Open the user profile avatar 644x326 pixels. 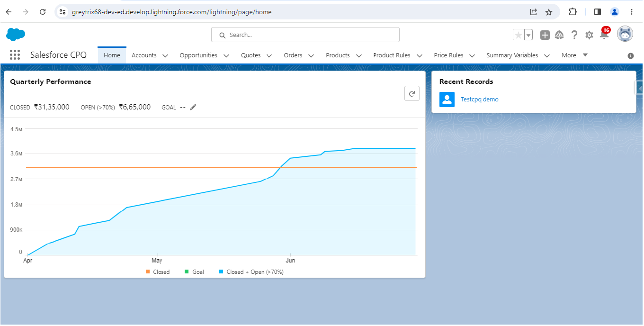625,34
